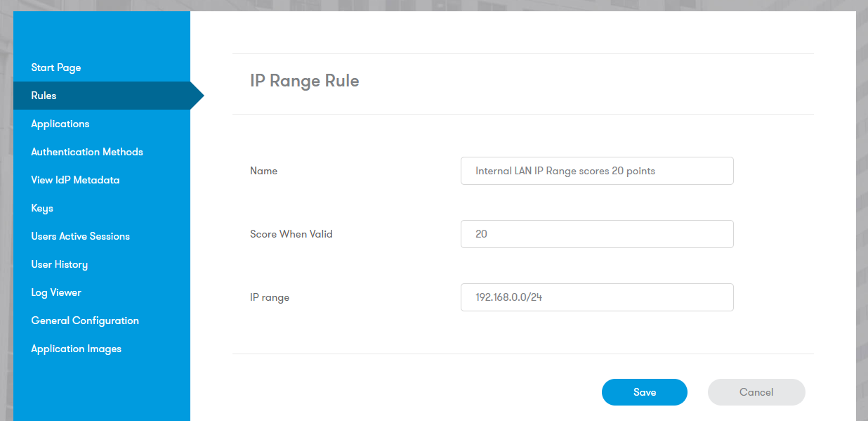
Task: Select the Score When Valid field
Action: click(597, 234)
